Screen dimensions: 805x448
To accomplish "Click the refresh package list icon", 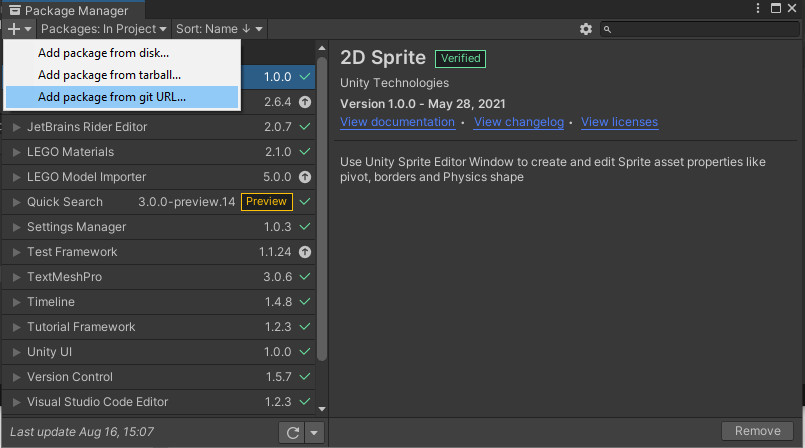I will point(292,432).
